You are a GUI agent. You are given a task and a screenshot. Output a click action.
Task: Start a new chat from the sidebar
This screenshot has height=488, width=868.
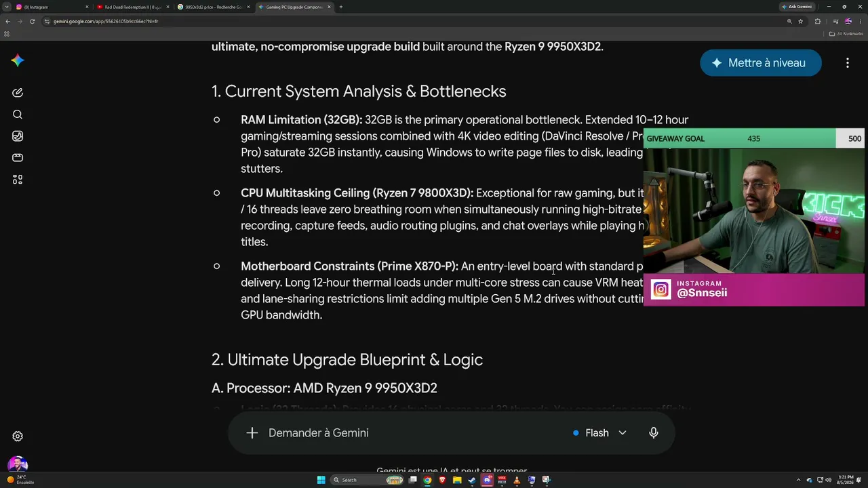pyautogui.click(x=18, y=93)
